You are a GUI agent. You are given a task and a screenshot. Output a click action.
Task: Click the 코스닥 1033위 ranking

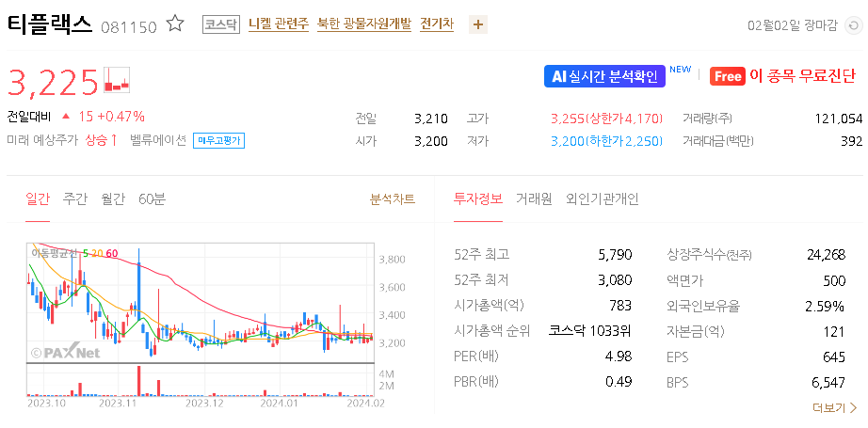click(x=590, y=331)
